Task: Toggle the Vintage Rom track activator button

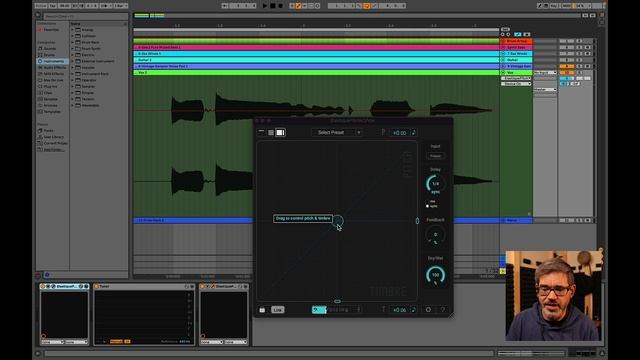Action: click(x=567, y=66)
